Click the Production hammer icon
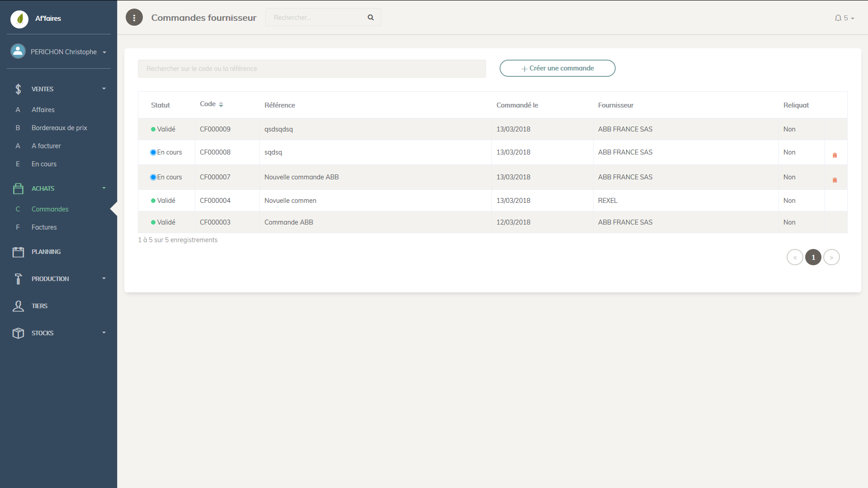The width and height of the screenshot is (868, 488). (18, 279)
